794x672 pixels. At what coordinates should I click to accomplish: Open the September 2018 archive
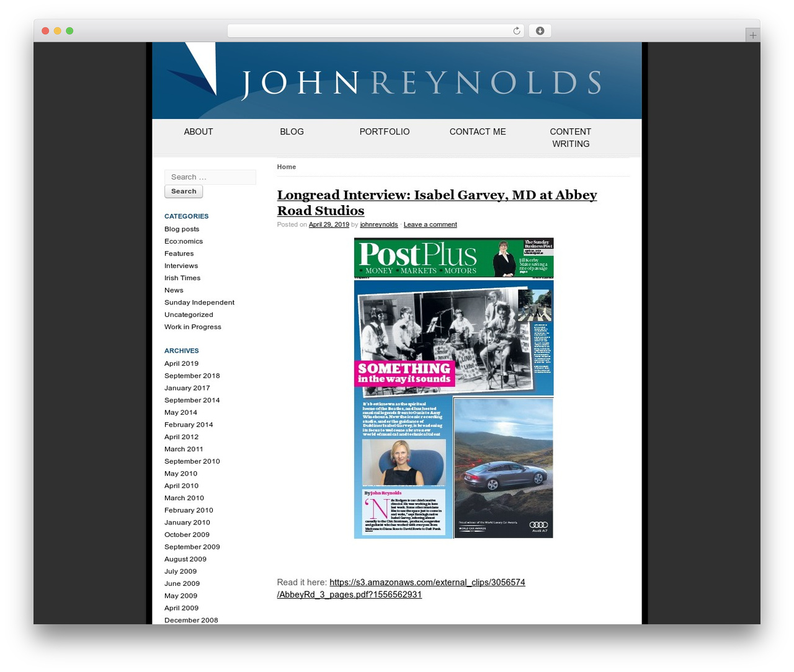click(192, 376)
